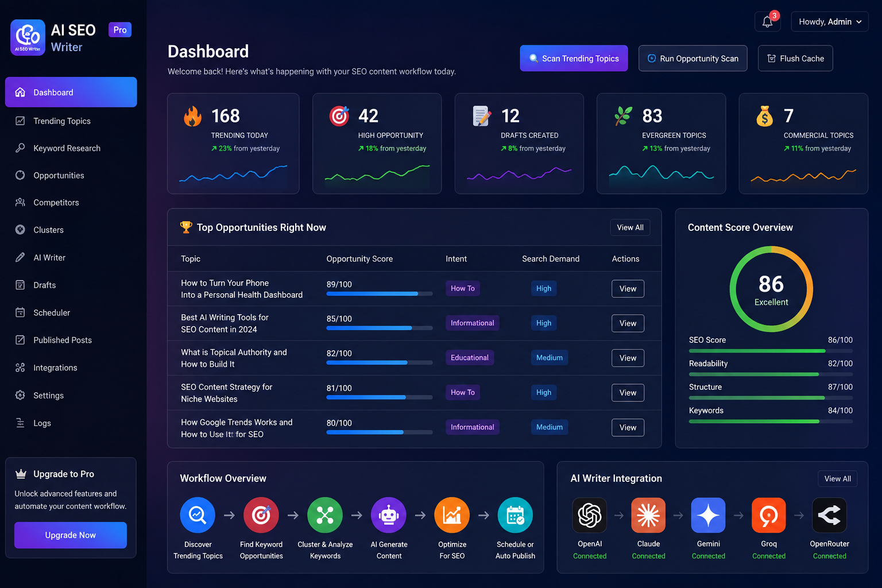View the Google Trends topic
882x588 pixels.
tap(628, 427)
